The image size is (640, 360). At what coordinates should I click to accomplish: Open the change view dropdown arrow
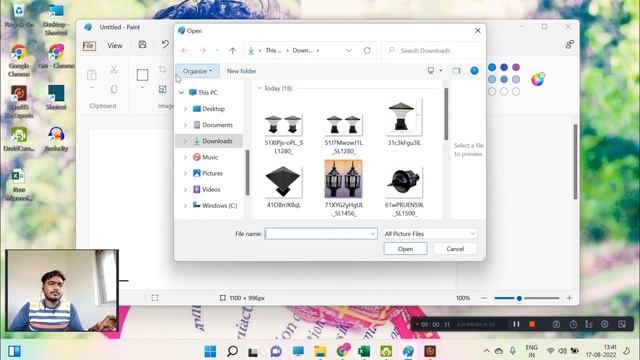coord(441,71)
